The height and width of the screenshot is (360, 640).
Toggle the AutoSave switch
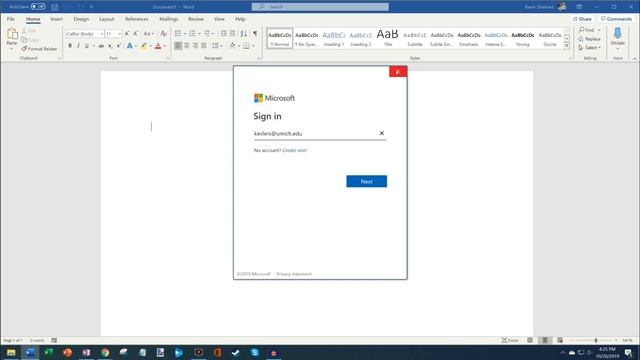click(38, 7)
